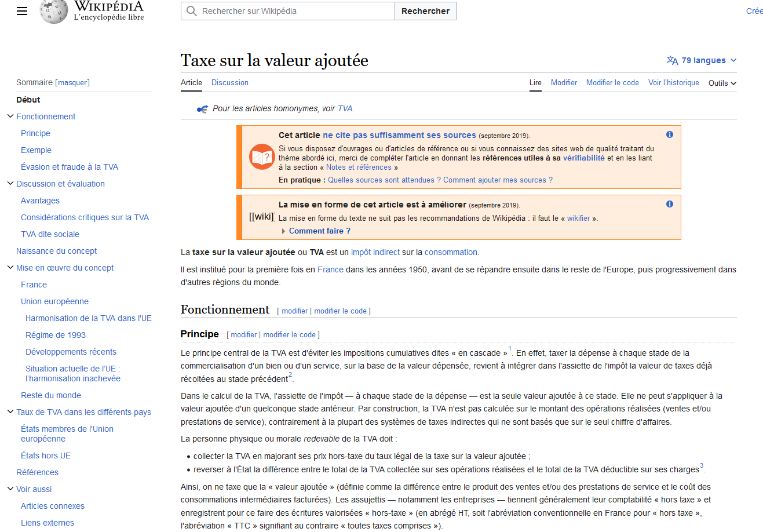Open the hamburger main menu
This screenshot has width=763, height=532.
[22, 11]
